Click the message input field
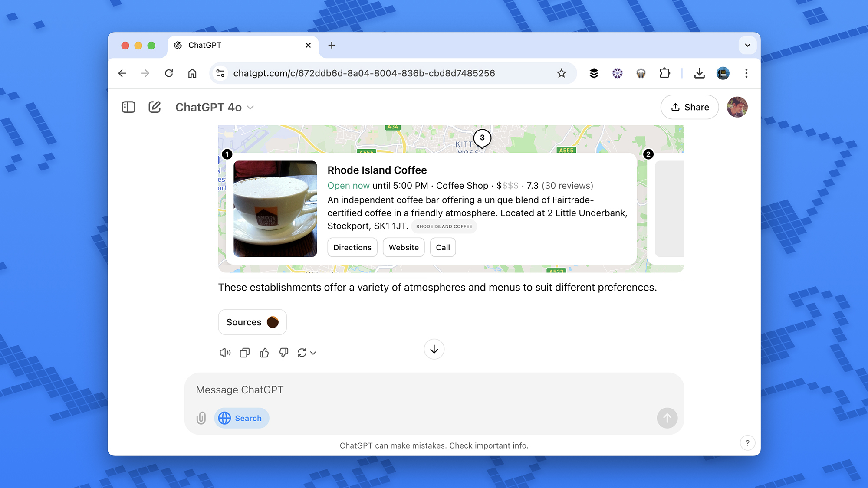The width and height of the screenshot is (868, 488). [x=434, y=390]
